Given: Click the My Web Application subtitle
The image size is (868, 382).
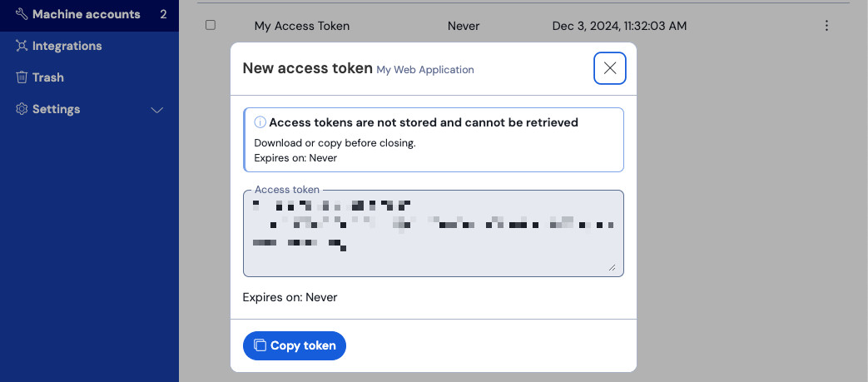Looking at the screenshot, I should (x=425, y=70).
